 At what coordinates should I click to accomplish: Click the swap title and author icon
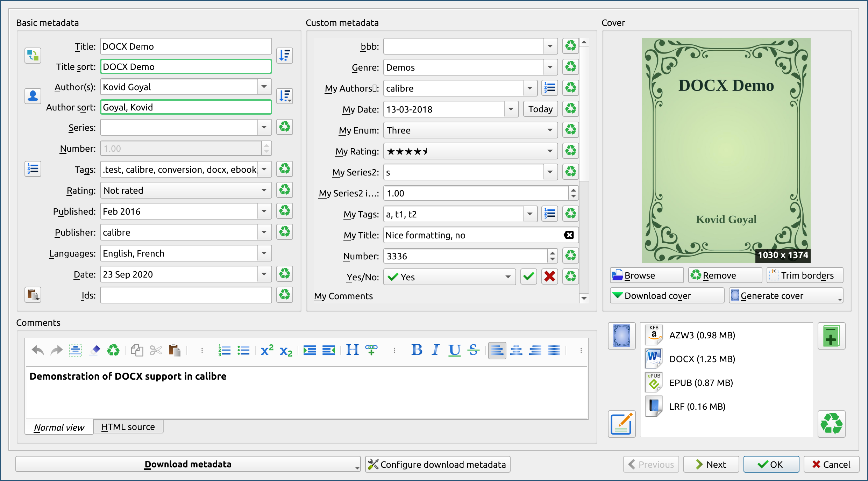click(33, 56)
